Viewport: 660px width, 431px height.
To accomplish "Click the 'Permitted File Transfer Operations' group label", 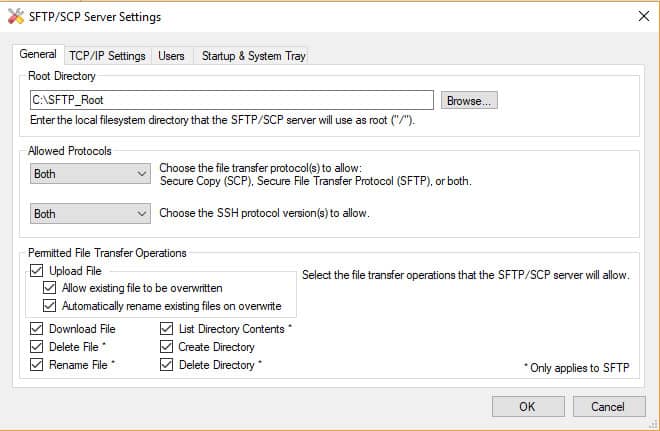I will point(107,253).
